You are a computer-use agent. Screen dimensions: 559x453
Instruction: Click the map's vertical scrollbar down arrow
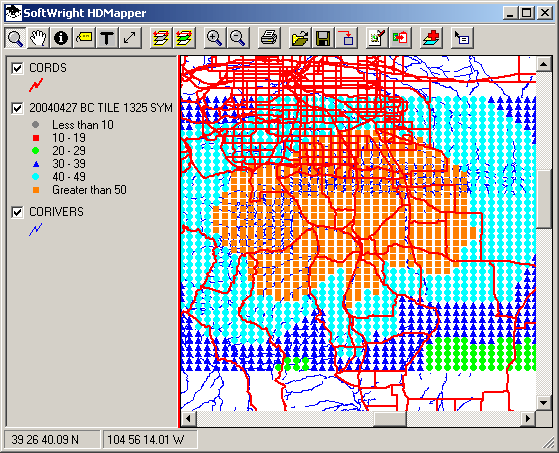coord(544,403)
